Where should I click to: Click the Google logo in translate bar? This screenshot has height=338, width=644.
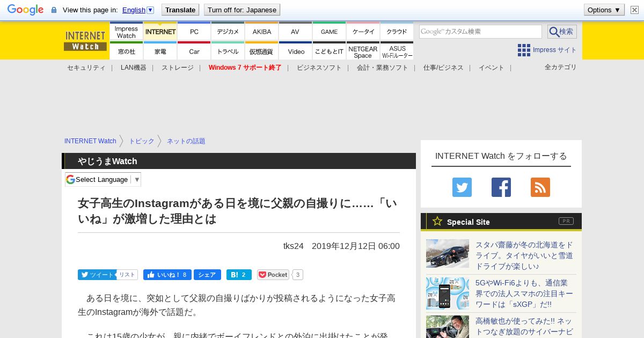coord(25,10)
